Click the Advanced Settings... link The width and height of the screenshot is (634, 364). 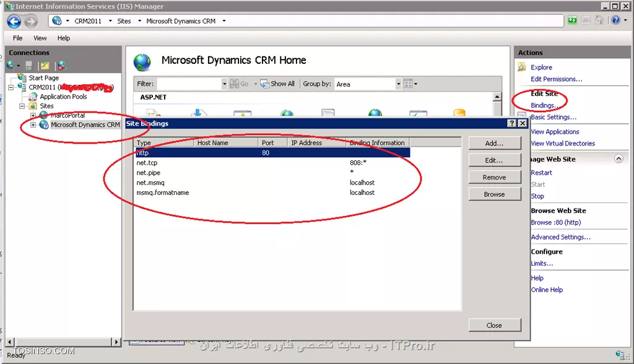[560, 237]
